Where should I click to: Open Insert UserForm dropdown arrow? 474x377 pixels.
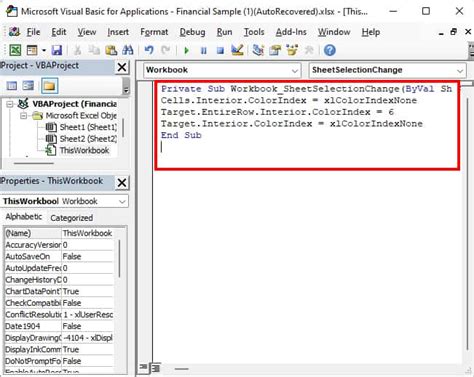(44, 50)
